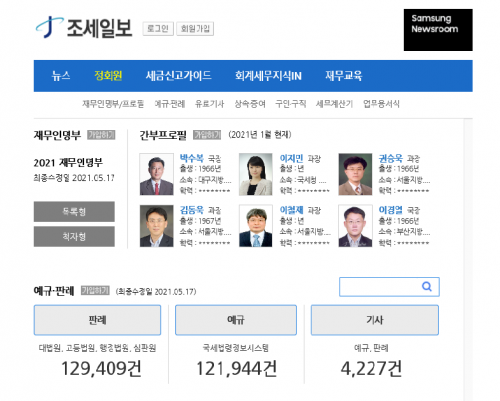Open 세금신고가이드 in the navigation bar
Screen dimensions: 500x401
coord(178,76)
